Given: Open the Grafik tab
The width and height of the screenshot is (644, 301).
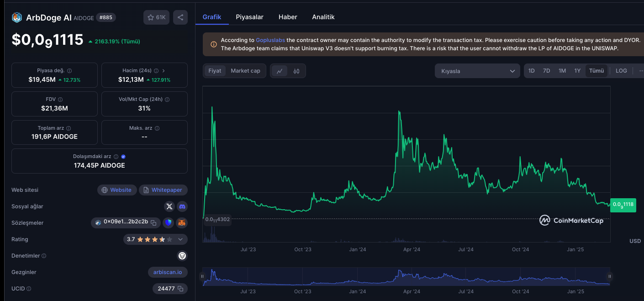Looking at the screenshot, I should tap(212, 17).
